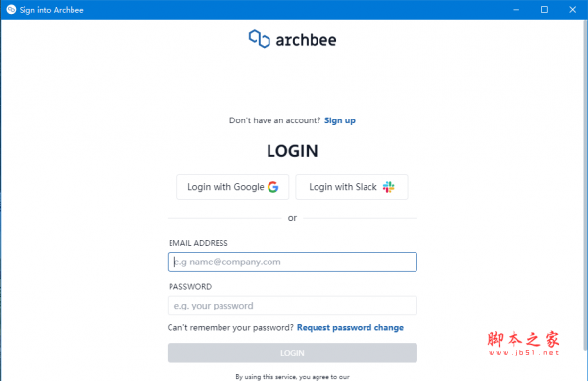Click the EMAIL ADDRESS field label
The image size is (588, 381).
(198, 243)
